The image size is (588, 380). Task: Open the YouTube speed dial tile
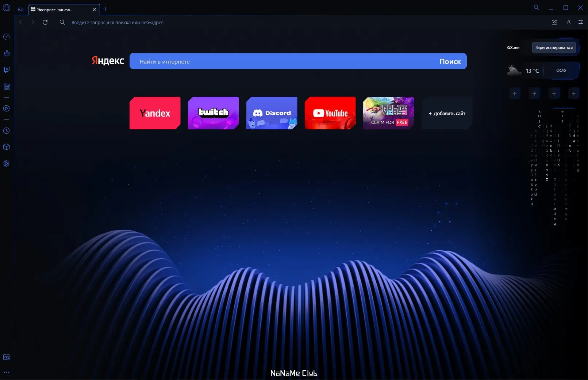[330, 113]
